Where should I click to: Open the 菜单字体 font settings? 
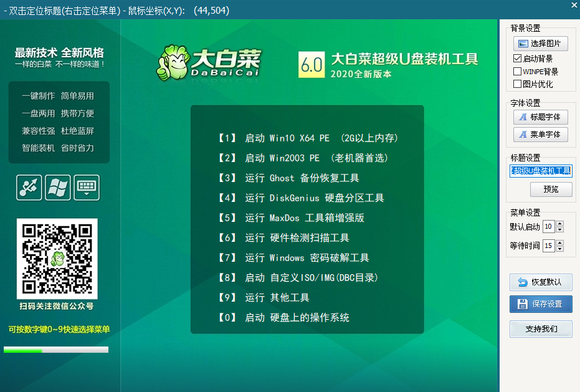coord(540,135)
